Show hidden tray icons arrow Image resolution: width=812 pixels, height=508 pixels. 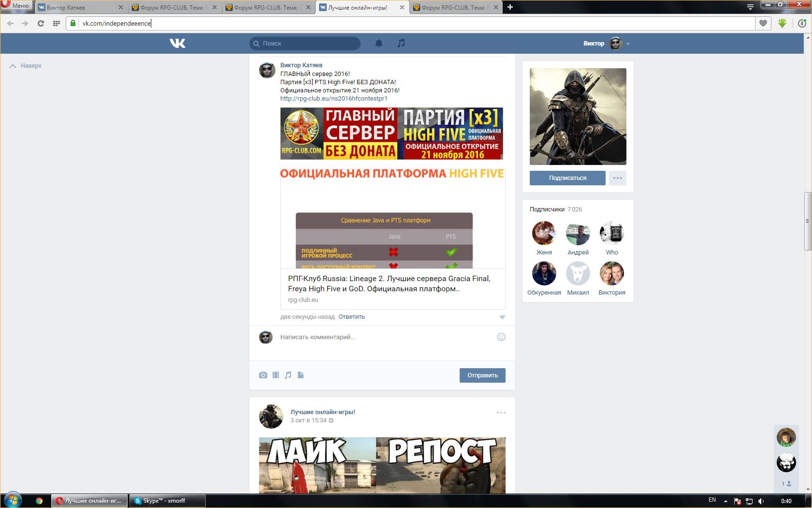pos(725,501)
